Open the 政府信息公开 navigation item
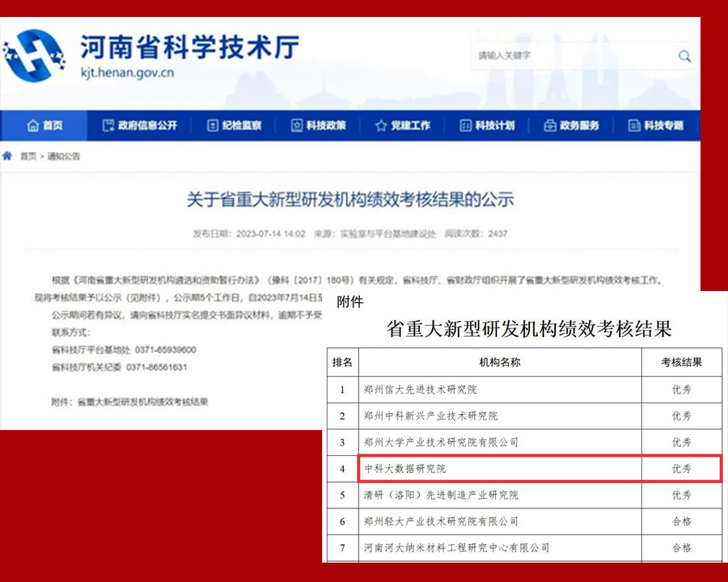The image size is (728, 582). point(140,125)
